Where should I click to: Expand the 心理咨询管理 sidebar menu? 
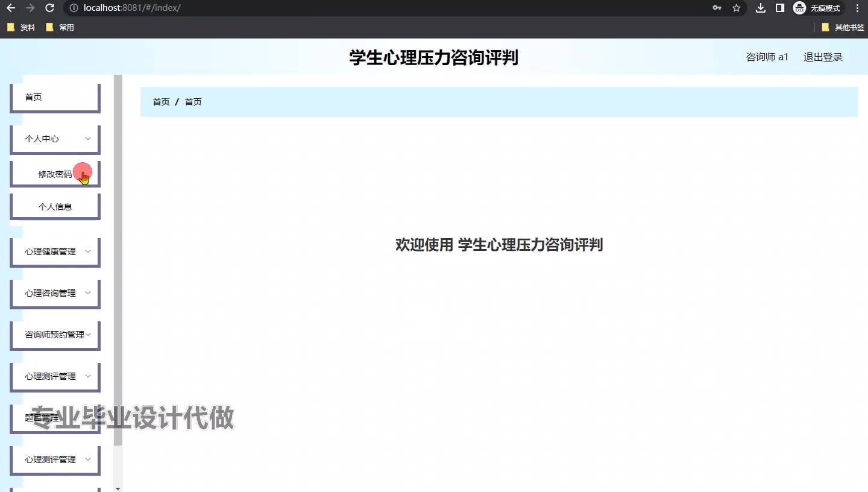click(55, 293)
